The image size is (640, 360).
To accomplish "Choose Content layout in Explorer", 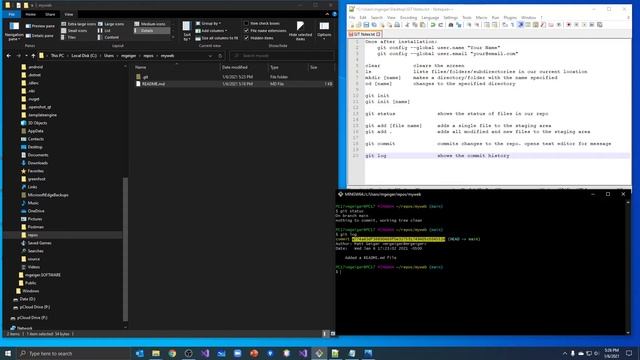I will coord(109,37).
